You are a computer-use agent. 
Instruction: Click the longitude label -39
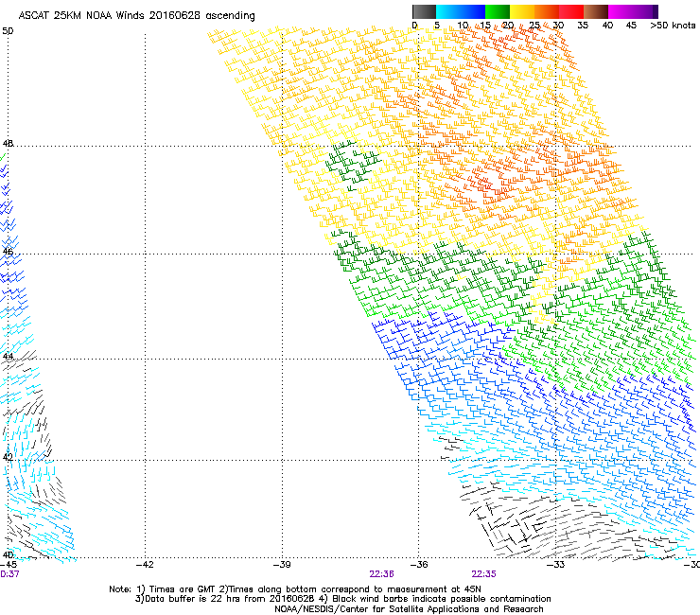coord(282,565)
